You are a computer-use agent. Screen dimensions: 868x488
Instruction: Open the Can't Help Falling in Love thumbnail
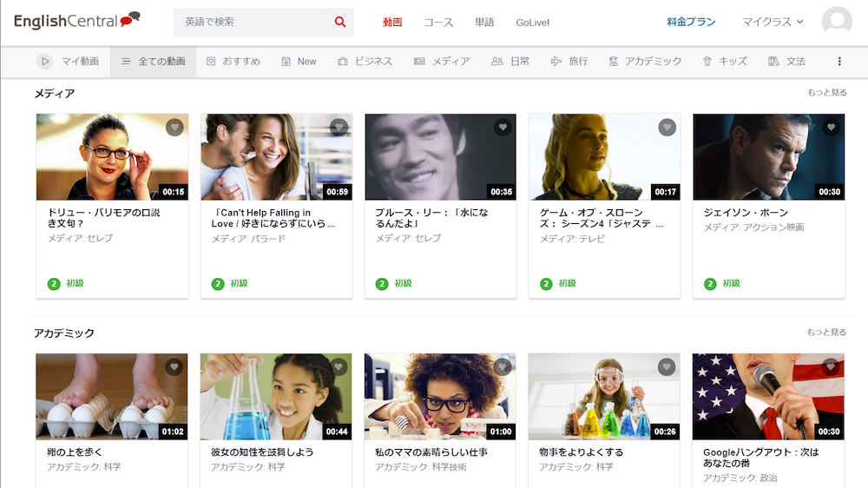(276, 157)
